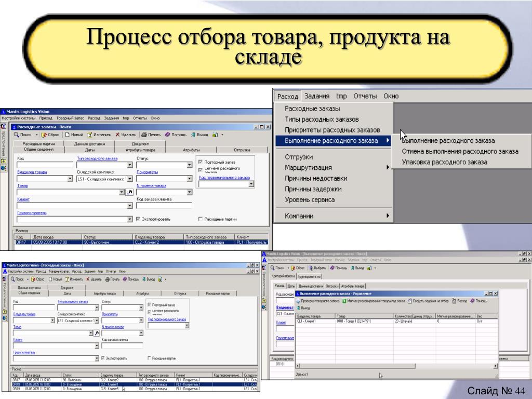This screenshot has height=399, width=532.
Task: Click Выход icon in upper Расходные заказы window
Action: (193, 135)
